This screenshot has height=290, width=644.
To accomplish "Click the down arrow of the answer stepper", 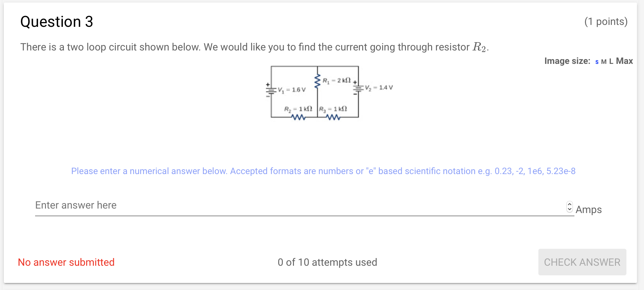I will click(569, 209).
